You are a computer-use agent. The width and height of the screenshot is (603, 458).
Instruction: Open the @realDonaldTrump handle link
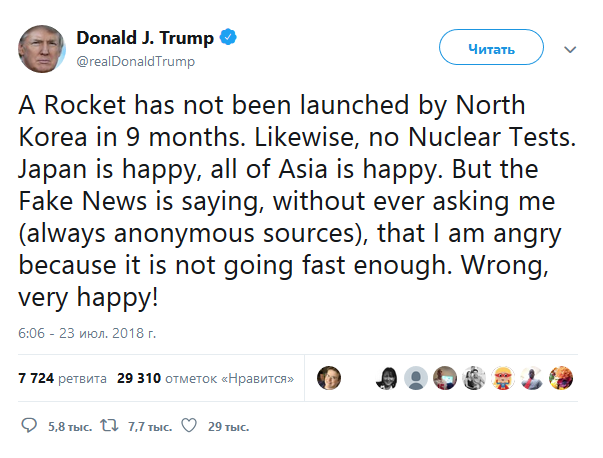135,61
